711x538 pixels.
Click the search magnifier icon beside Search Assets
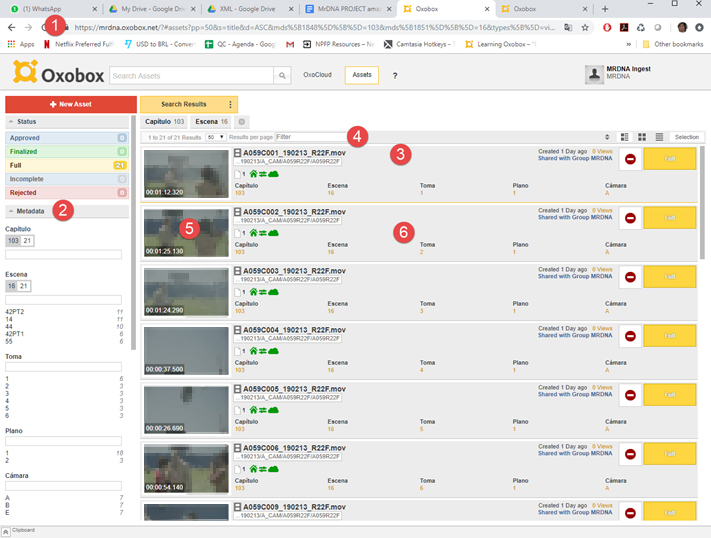click(x=282, y=76)
